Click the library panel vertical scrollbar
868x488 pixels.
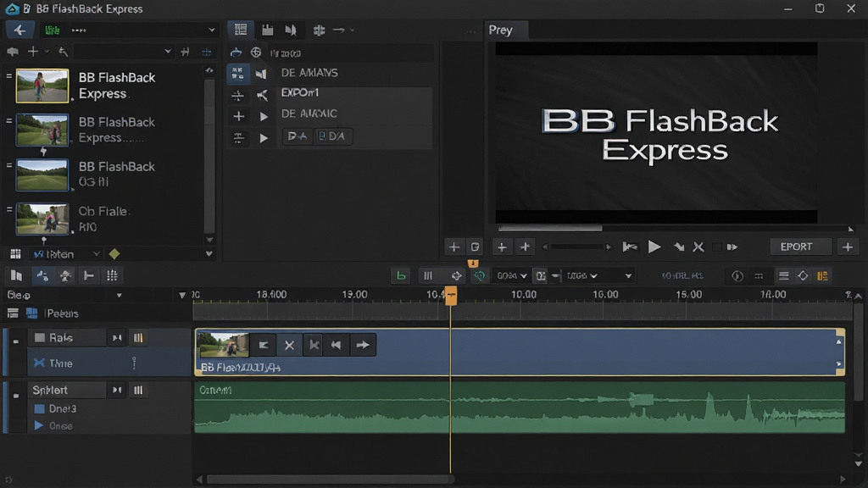(209, 155)
